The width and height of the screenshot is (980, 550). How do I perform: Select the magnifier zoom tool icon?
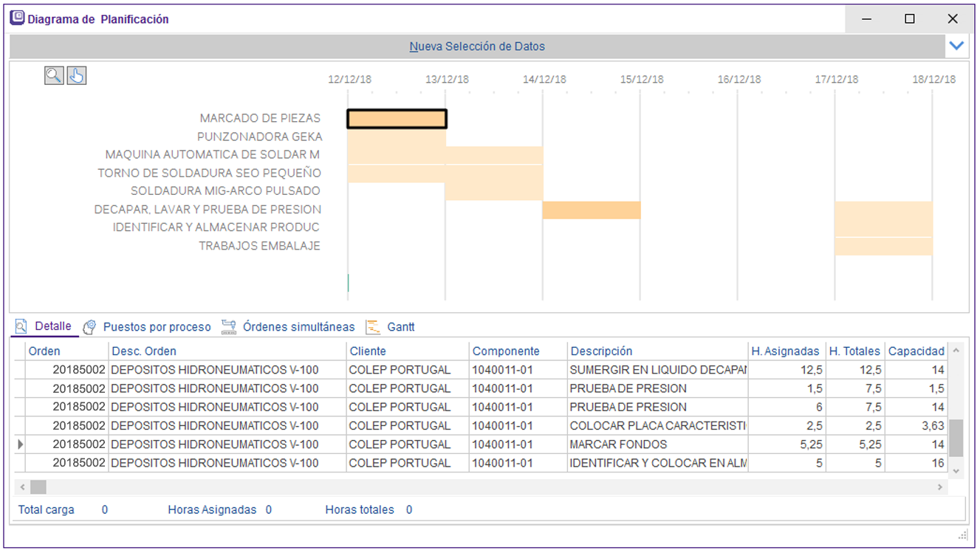tap(54, 75)
